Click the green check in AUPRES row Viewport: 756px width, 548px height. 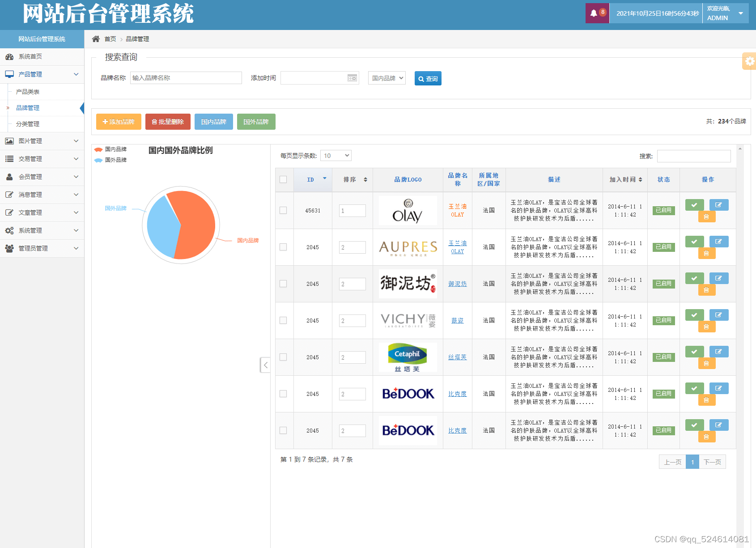tap(694, 242)
